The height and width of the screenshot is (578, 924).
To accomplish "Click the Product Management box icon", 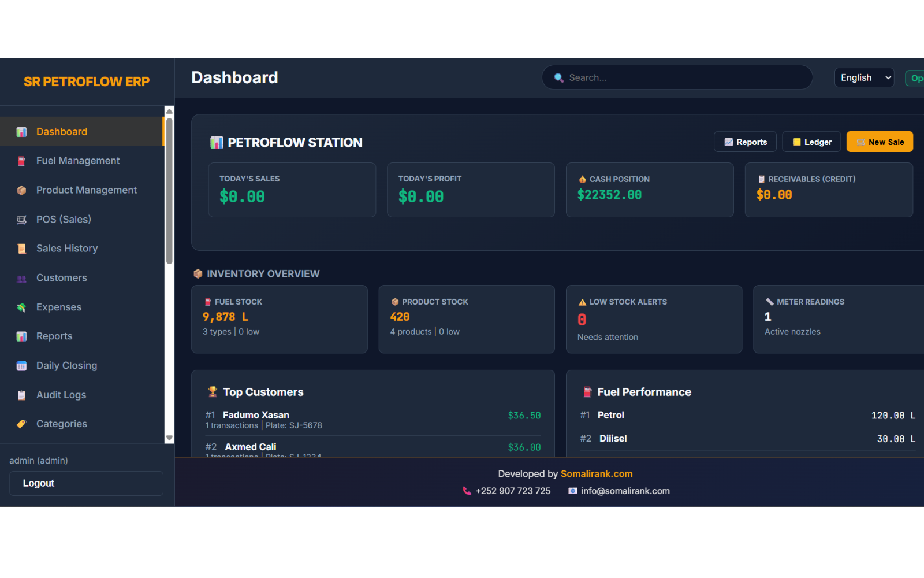I will coord(21,190).
